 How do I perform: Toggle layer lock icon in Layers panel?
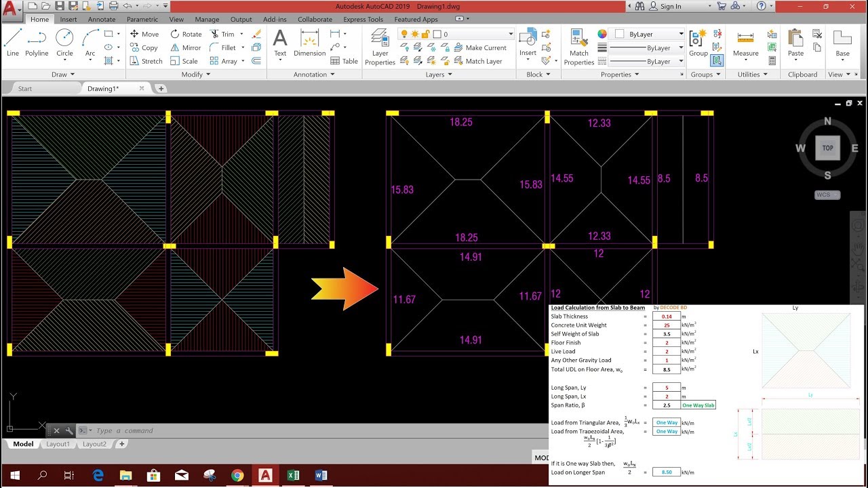[426, 34]
